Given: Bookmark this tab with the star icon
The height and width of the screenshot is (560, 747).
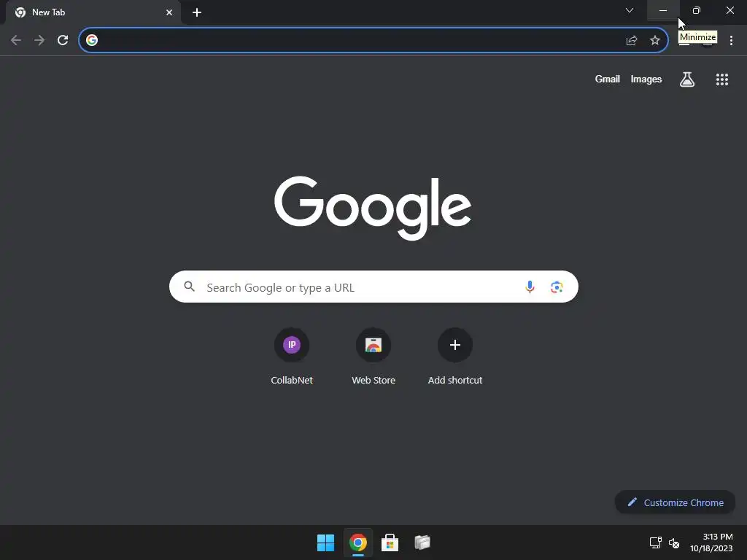Looking at the screenshot, I should (655, 41).
